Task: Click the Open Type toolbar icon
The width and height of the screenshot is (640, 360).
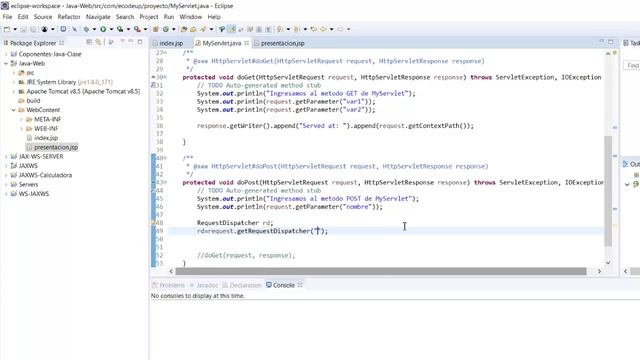Action: 184,29
